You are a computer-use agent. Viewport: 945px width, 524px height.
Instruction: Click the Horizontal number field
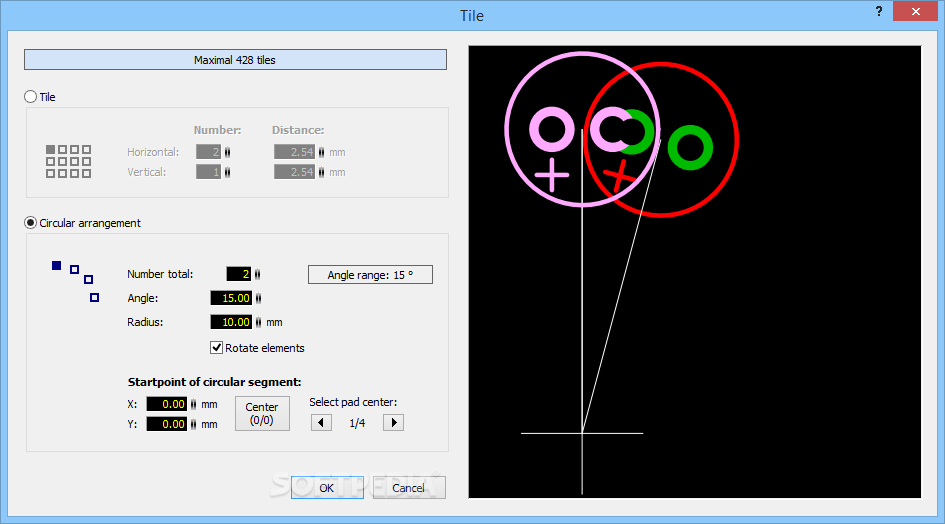click(209, 152)
